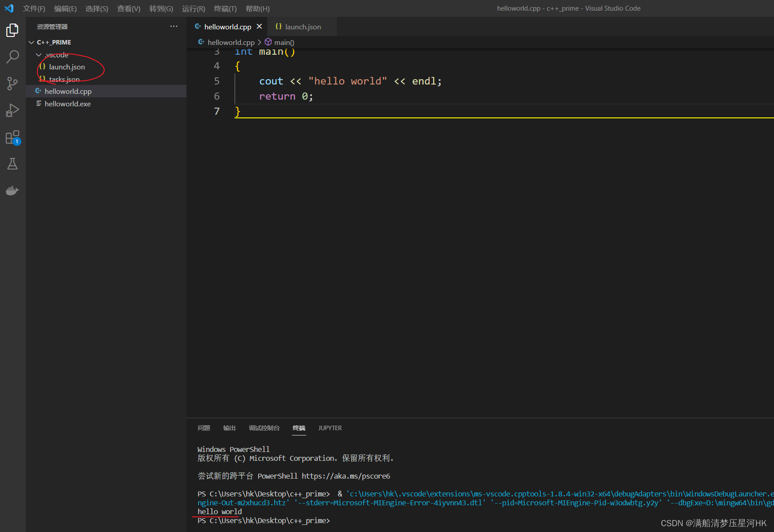774x532 pixels.
Task: Select helloworld.cpp in explorer tree
Action: [x=106, y=91]
